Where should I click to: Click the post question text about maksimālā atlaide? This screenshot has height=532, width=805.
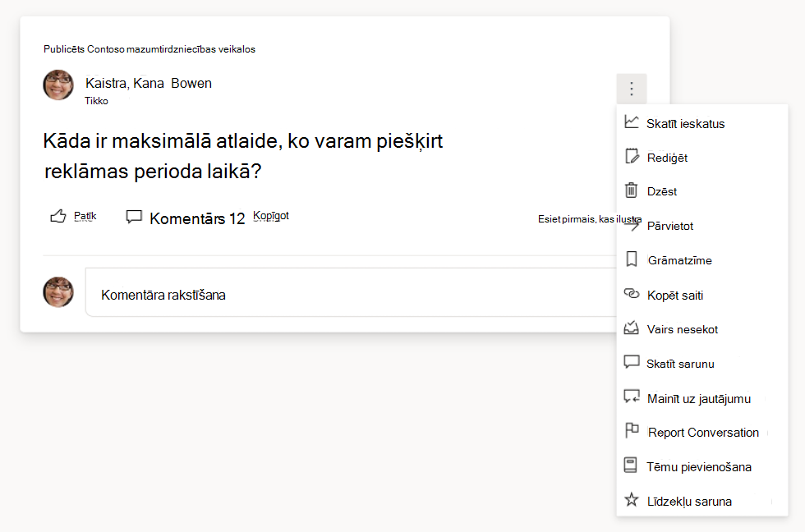point(243,156)
